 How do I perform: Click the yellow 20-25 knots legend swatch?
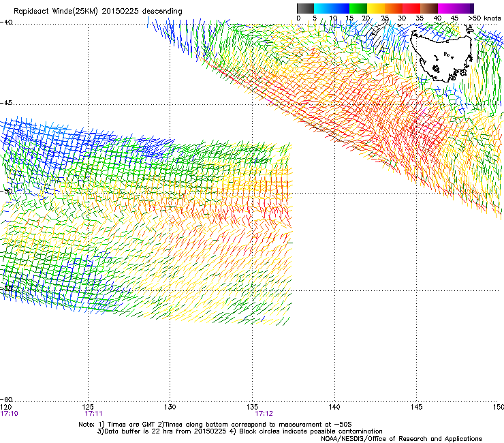click(376, 8)
